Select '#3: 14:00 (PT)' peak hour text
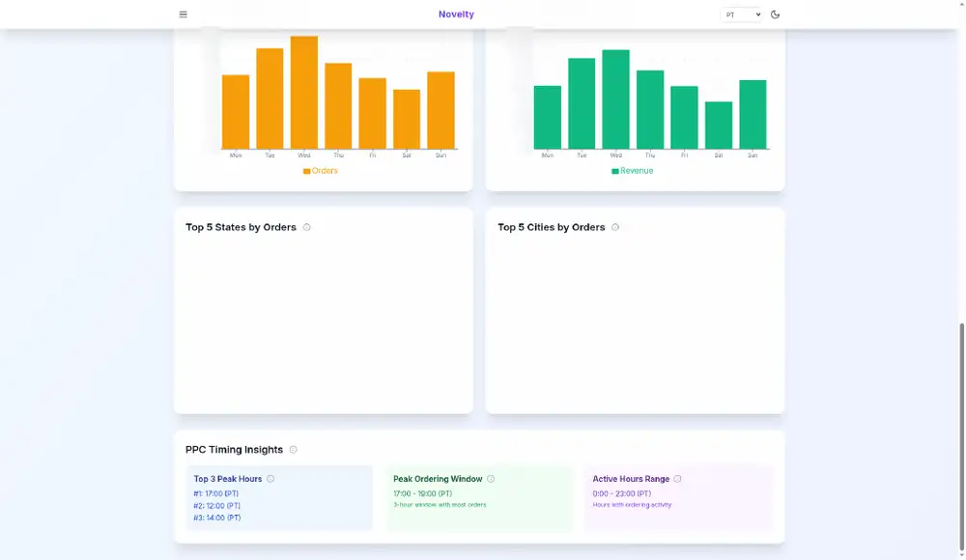Image resolution: width=966 pixels, height=560 pixels. [216, 518]
